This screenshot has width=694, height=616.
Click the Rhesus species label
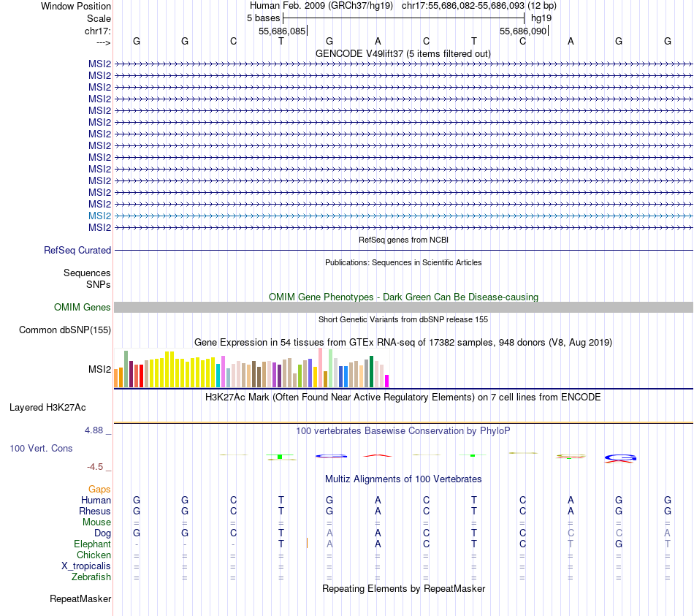(x=95, y=511)
